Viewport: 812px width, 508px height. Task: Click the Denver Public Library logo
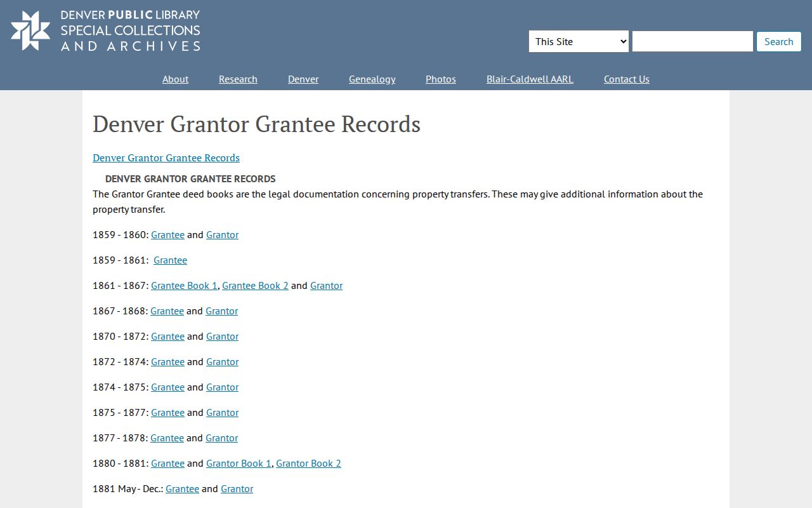click(105, 30)
